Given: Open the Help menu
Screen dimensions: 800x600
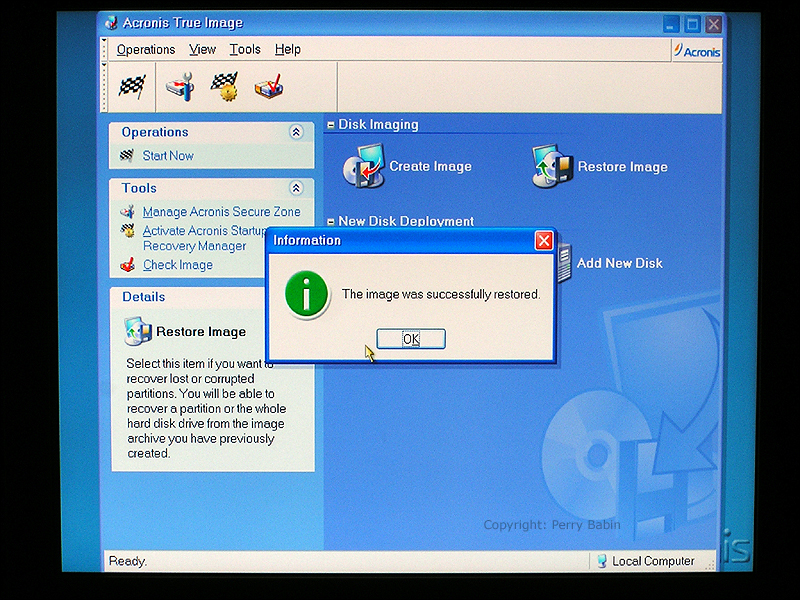Looking at the screenshot, I should coord(288,49).
